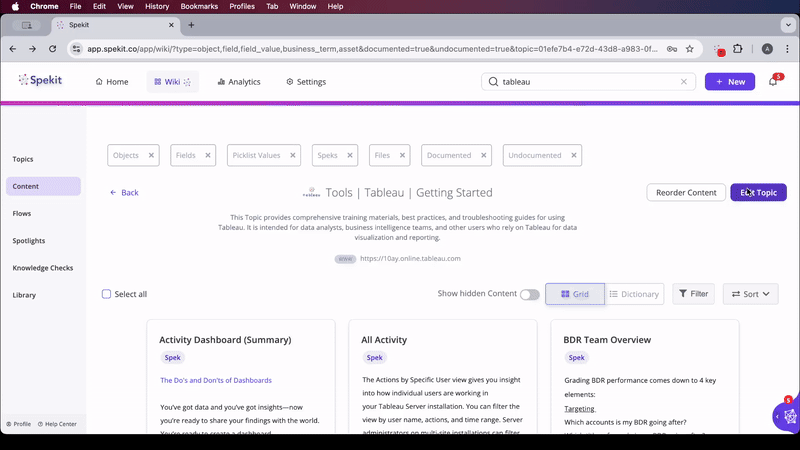Open Profile at sidebar bottom
800x450 pixels.
coord(18,424)
